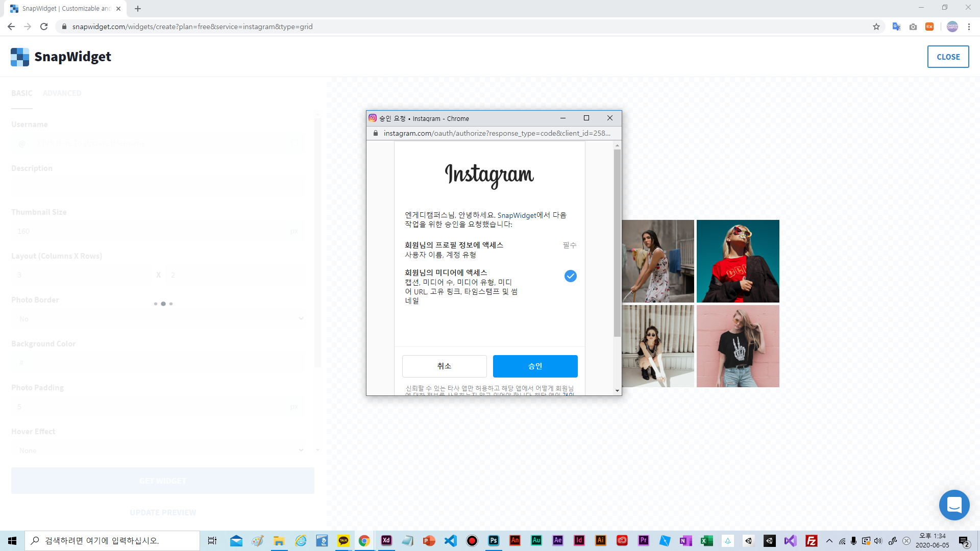Open the chat support bubble
Image resolution: width=980 pixels, height=551 pixels.
pos(954,505)
